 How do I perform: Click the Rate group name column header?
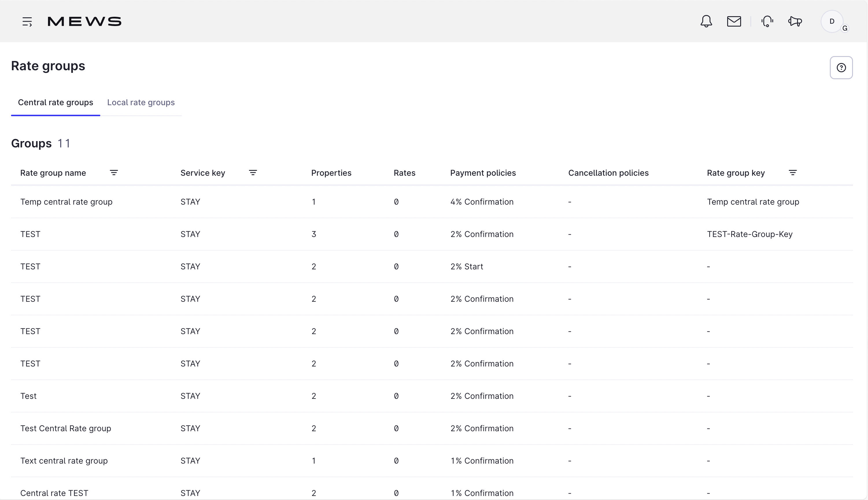point(53,173)
